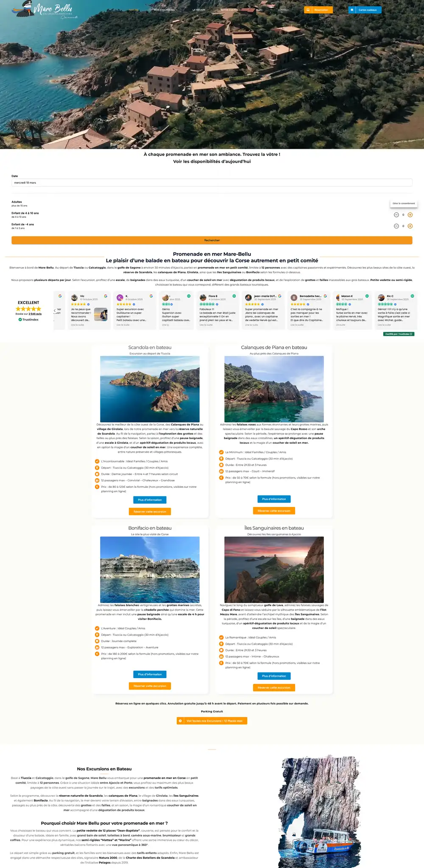Open the La Région menu item
Image resolution: width=424 pixels, height=868 pixels.
point(198,10)
